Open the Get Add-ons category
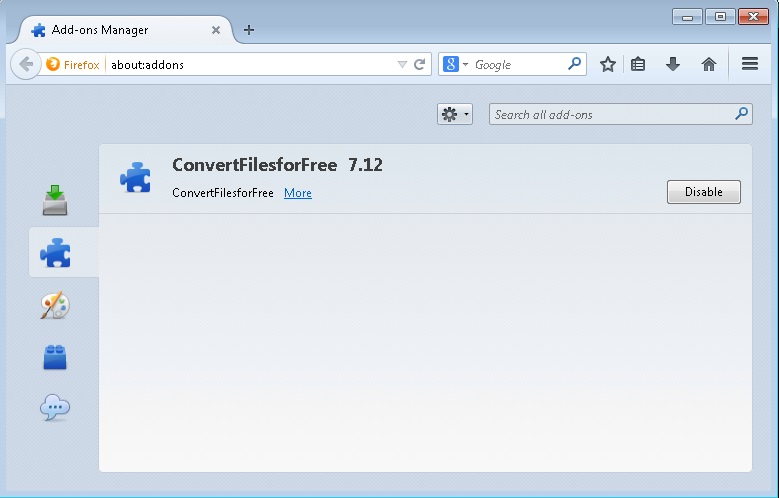This screenshot has width=779, height=498. click(55, 199)
